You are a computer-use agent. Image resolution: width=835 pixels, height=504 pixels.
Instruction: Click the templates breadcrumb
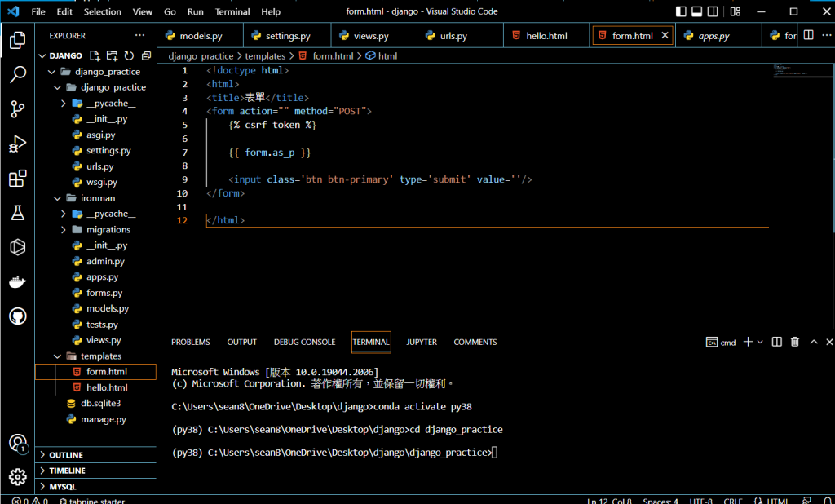(265, 55)
